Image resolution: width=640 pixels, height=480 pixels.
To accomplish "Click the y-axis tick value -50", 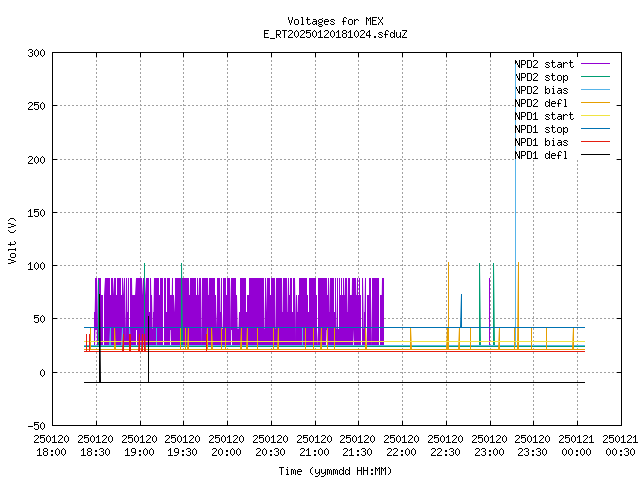I will [36, 426].
